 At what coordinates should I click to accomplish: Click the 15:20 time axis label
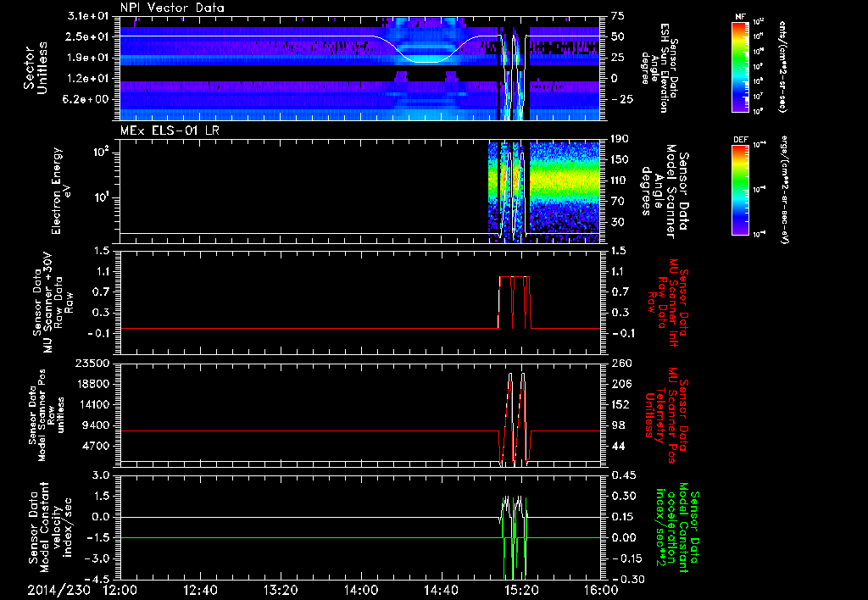[520, 590]
